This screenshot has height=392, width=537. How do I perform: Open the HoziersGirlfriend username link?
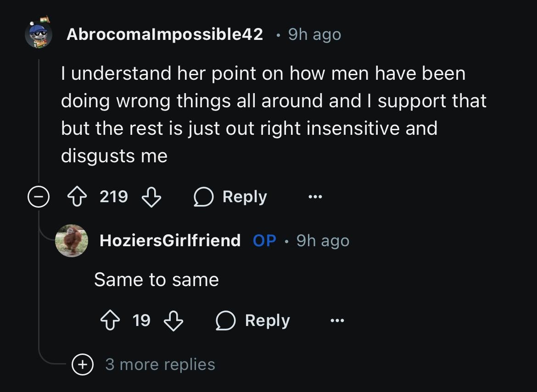click(170, 240)
